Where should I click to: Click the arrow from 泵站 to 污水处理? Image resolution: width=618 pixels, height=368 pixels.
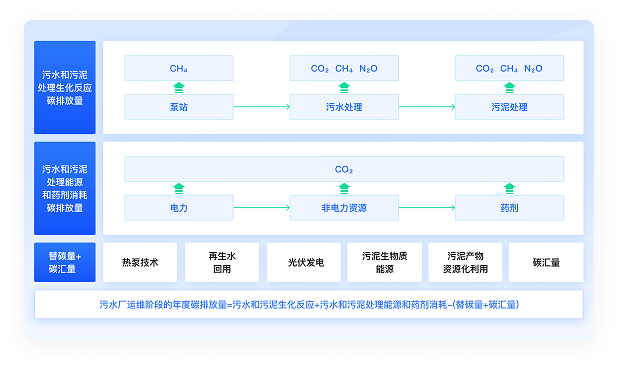click(262, 107)
